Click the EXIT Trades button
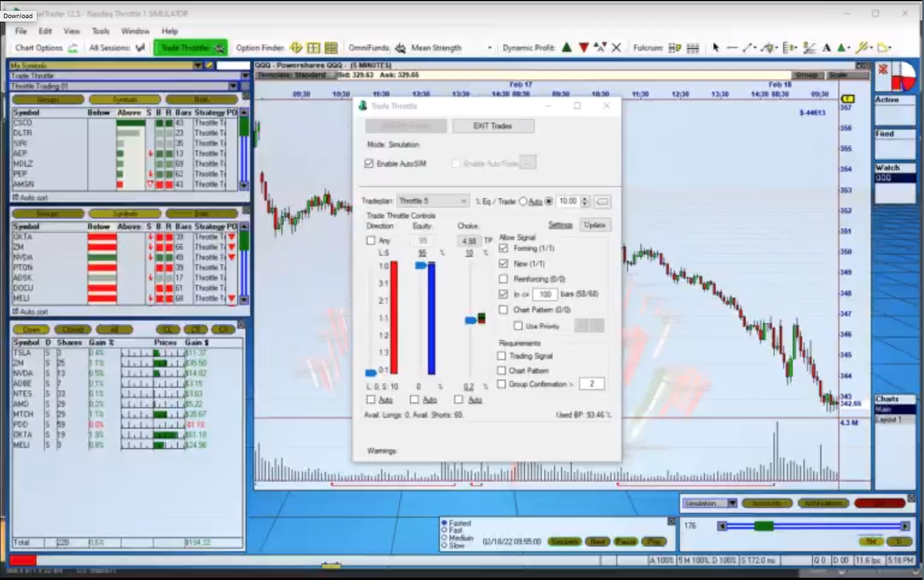 492,126
